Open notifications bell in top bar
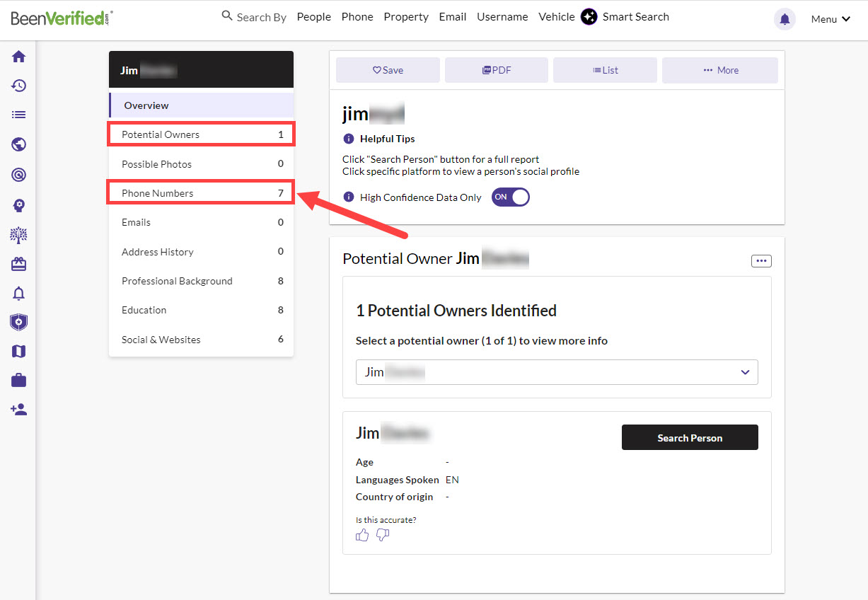This screenshot has height=600, width=868. [x=785, y=19]
